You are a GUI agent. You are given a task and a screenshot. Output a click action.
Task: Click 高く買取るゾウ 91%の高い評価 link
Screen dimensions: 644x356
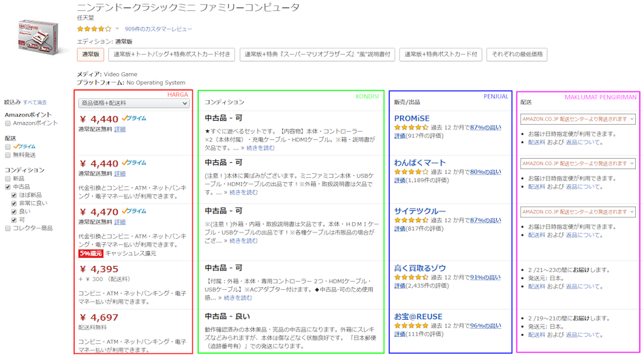click(485, 277)
